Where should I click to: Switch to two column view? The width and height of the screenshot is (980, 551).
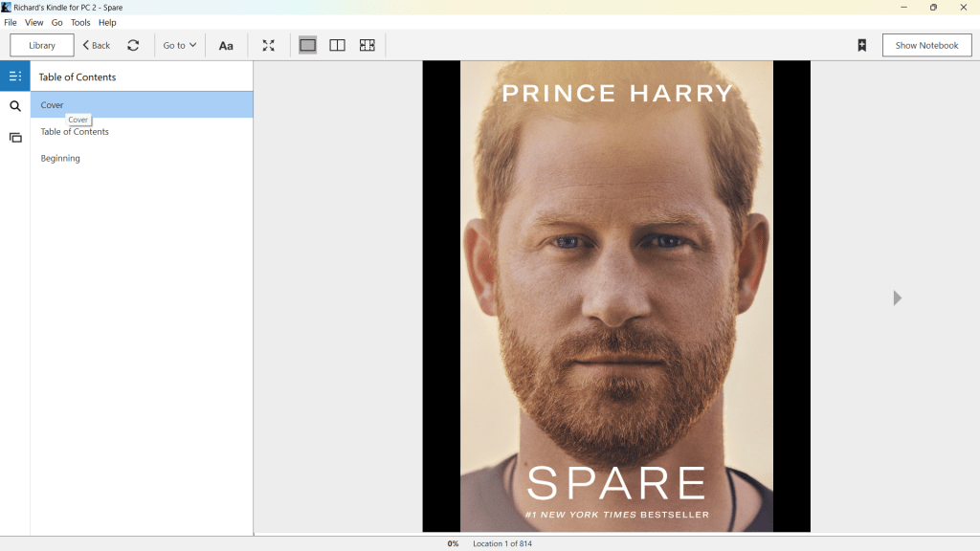point(337,45)
